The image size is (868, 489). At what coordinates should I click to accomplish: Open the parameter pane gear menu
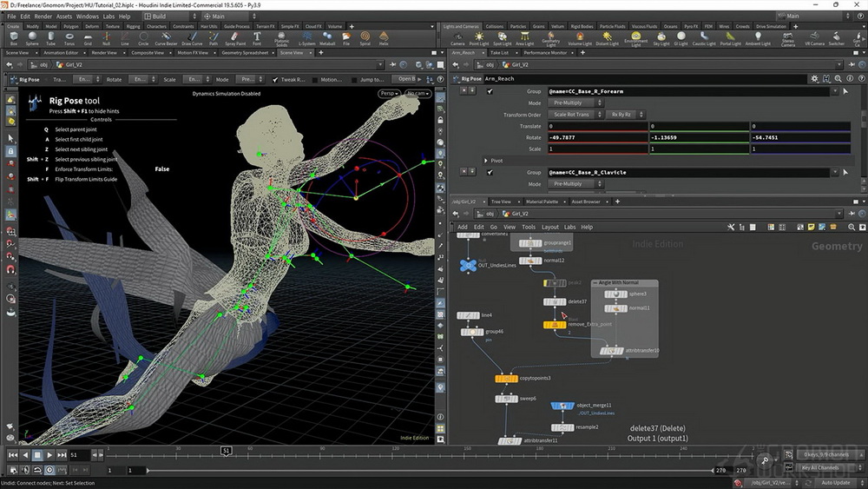click(x=814, y=79)
